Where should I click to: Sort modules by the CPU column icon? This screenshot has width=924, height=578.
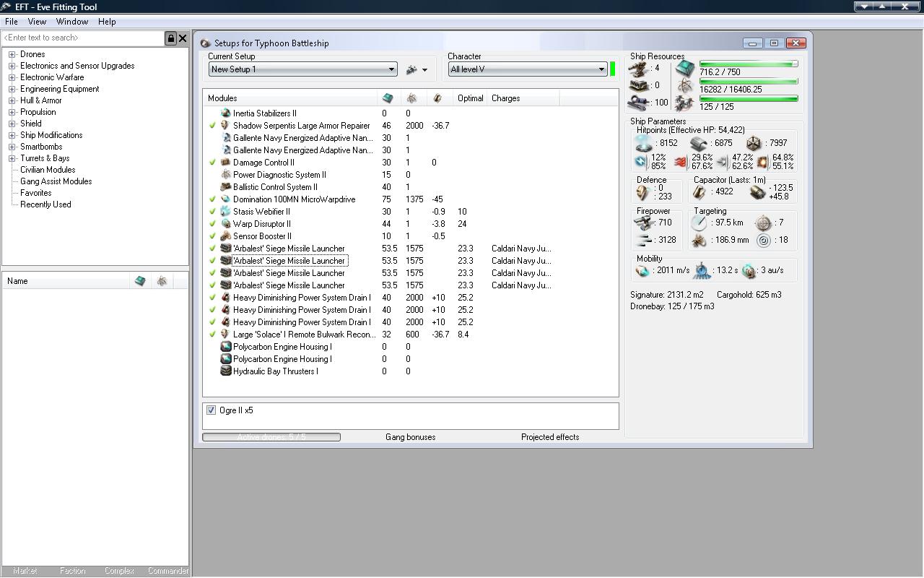388,98
